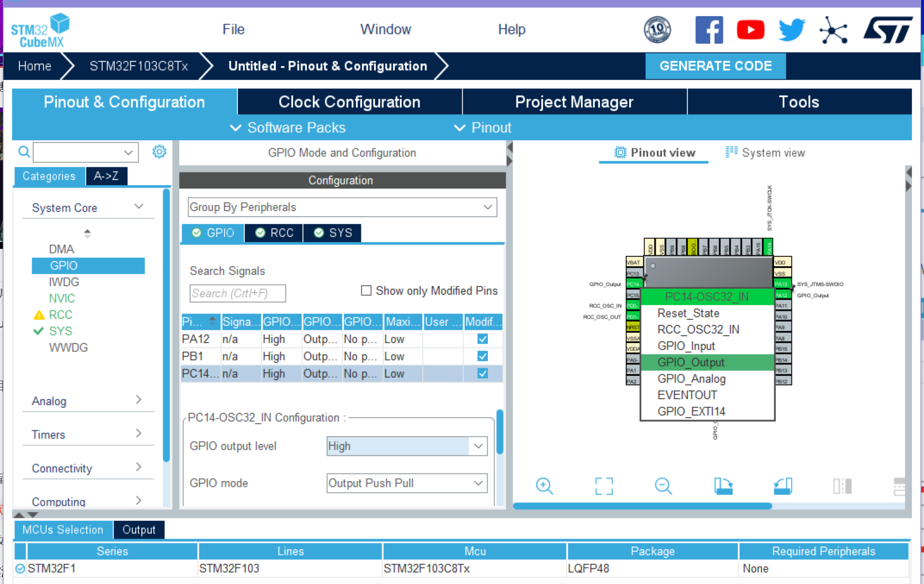Click the STM32CubeMX logo

[40, 30]
